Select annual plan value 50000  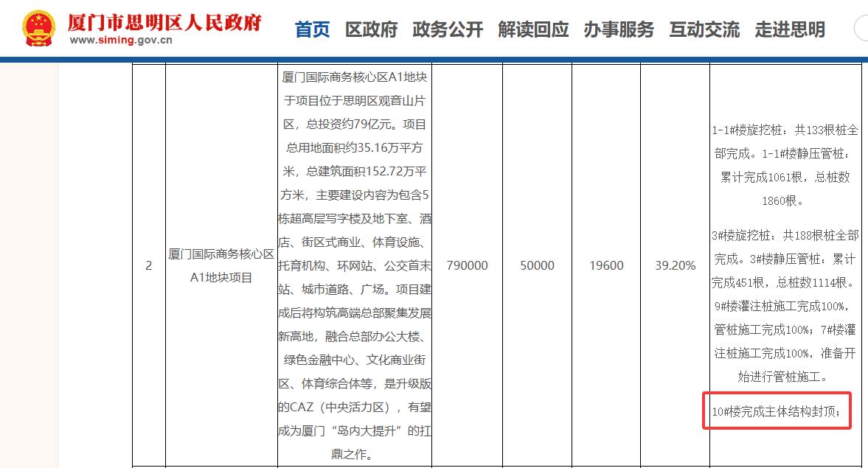537,265
